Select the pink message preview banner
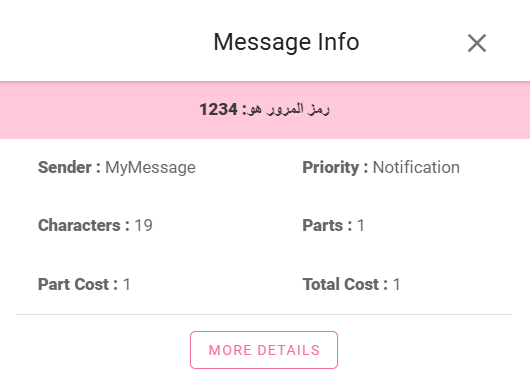 coord(265,110)
